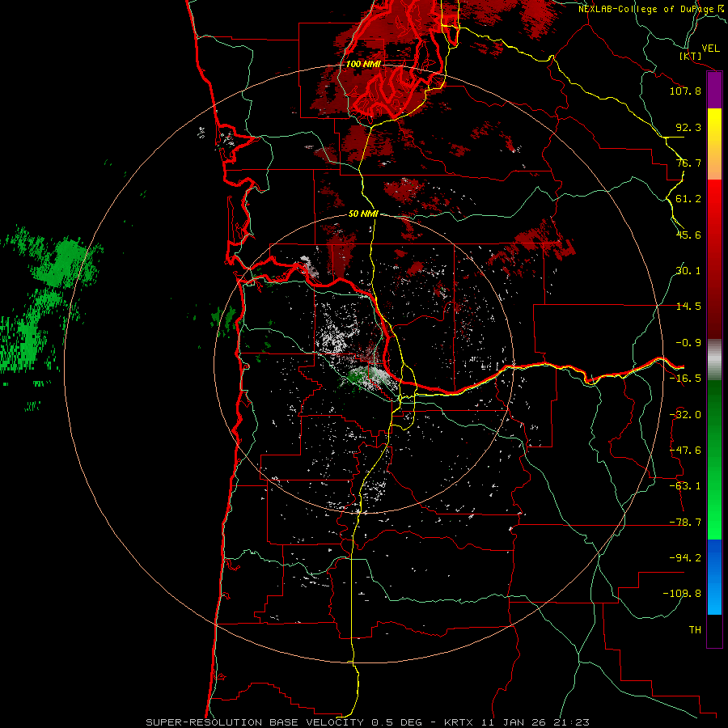728x728 pixels.
Task: Select the -109.8 legend value
Action: [x=682, y=594]
